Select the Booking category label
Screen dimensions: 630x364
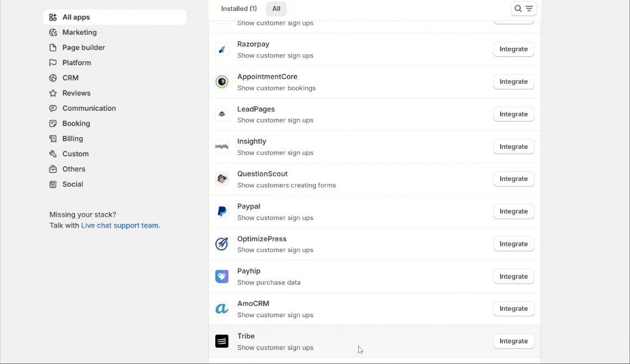[x=76, y=123]
